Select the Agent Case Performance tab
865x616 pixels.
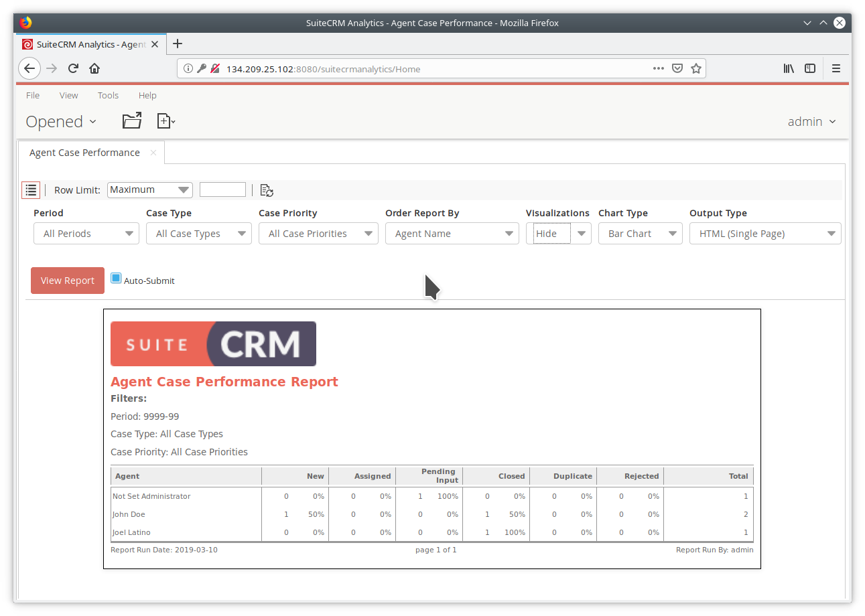click(x=84, y=152)
